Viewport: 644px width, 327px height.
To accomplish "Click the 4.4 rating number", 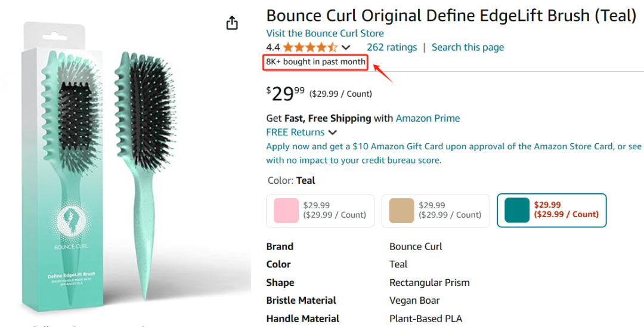I will click(273, 47).
